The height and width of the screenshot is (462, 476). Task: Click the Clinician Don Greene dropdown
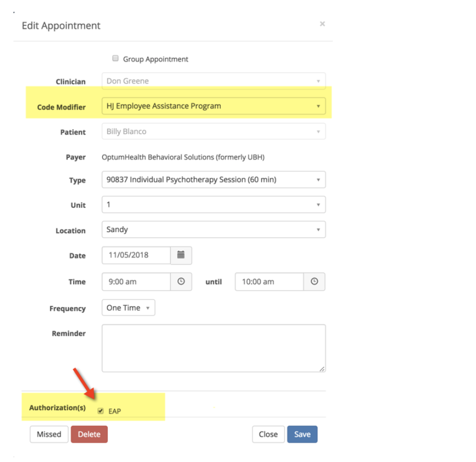click(x=214, y=81)
